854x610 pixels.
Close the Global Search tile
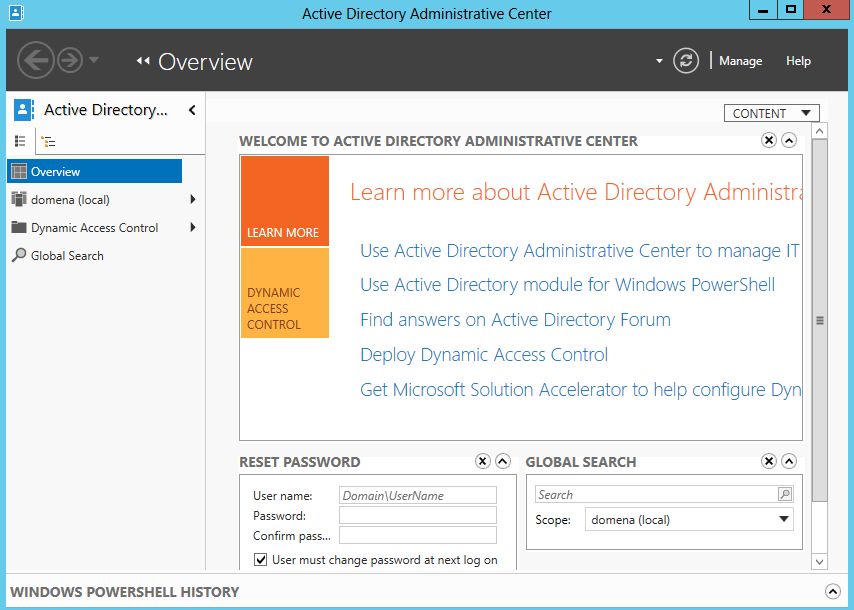coord(768,461)
